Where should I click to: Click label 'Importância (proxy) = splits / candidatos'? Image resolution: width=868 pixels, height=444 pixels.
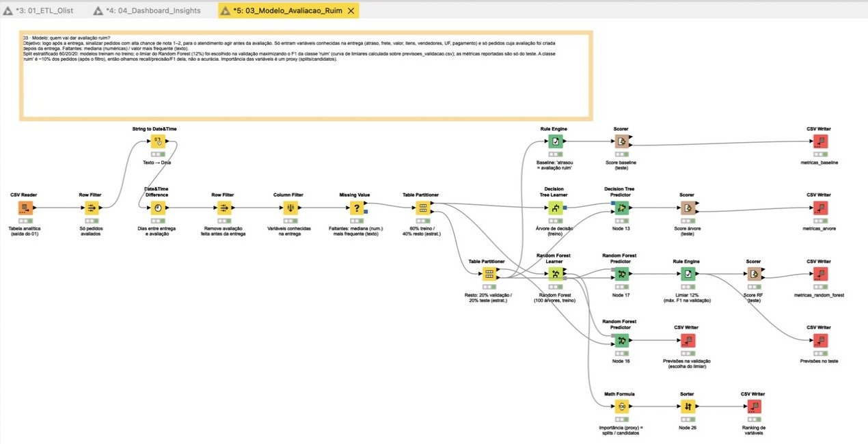[621, 430]
